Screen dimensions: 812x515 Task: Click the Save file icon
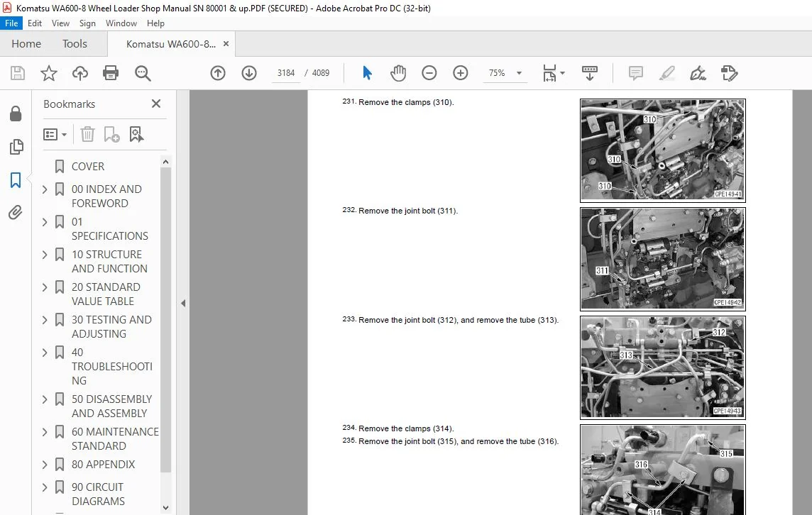point(18,73)
